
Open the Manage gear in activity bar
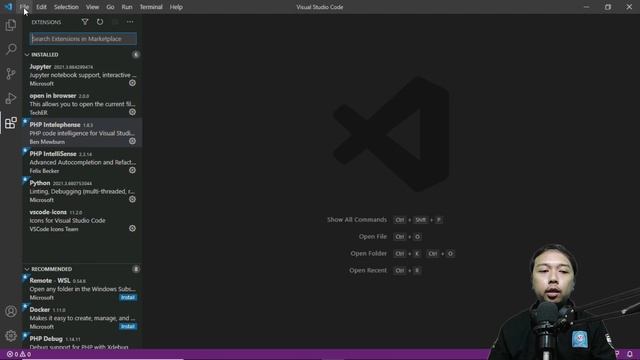point(11,336)
